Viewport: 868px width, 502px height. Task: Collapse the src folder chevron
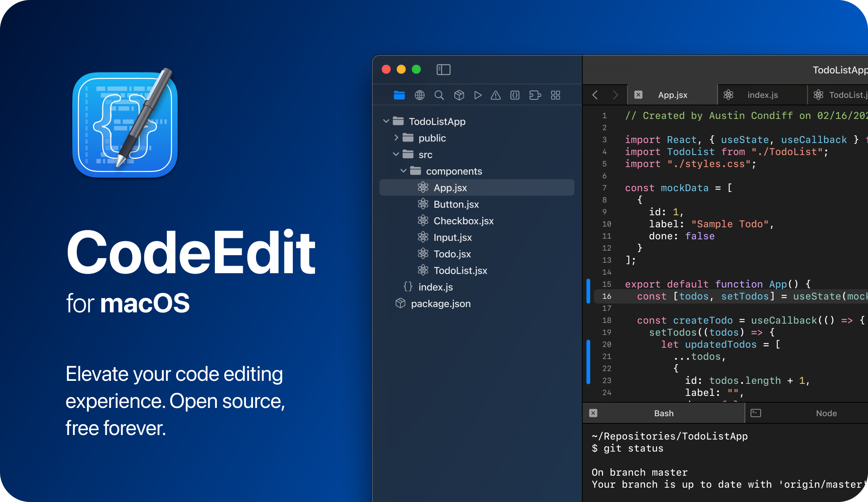pyautogui.click(x=396, y=154)
